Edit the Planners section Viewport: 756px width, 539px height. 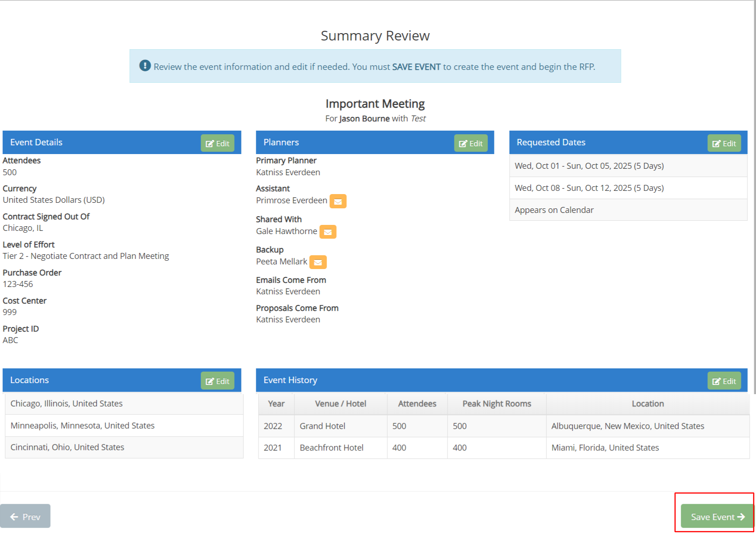point(470,143)
